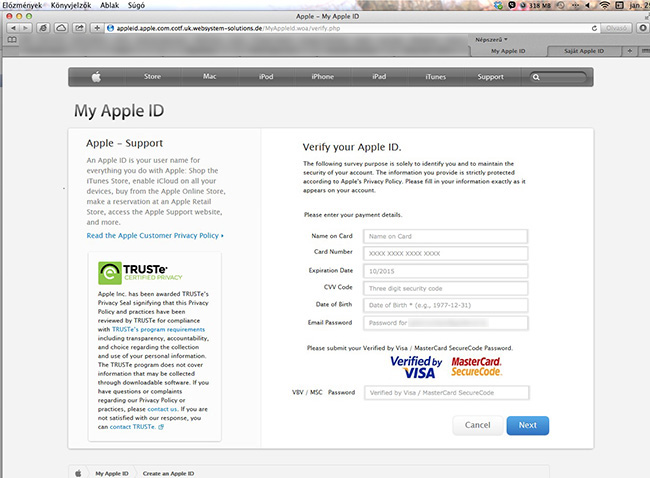Click the Apple logo in the site navigation
Screen dimensions: 650x478
[96, 77]
